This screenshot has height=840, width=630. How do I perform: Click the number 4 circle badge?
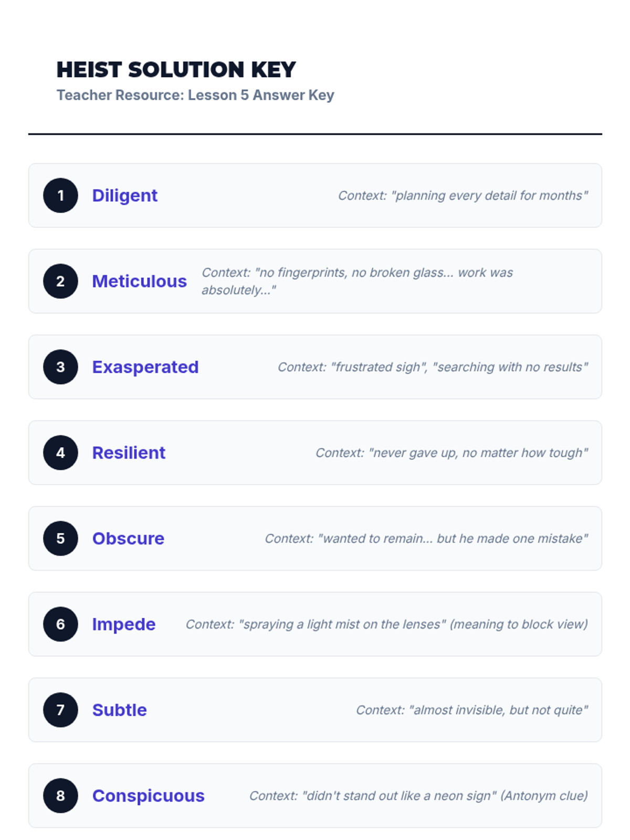60,453
